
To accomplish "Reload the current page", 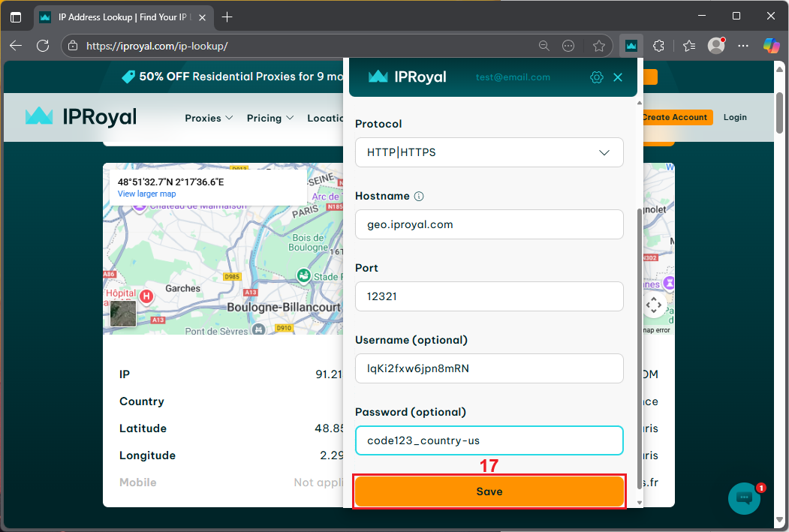I will tap(44, 46).
